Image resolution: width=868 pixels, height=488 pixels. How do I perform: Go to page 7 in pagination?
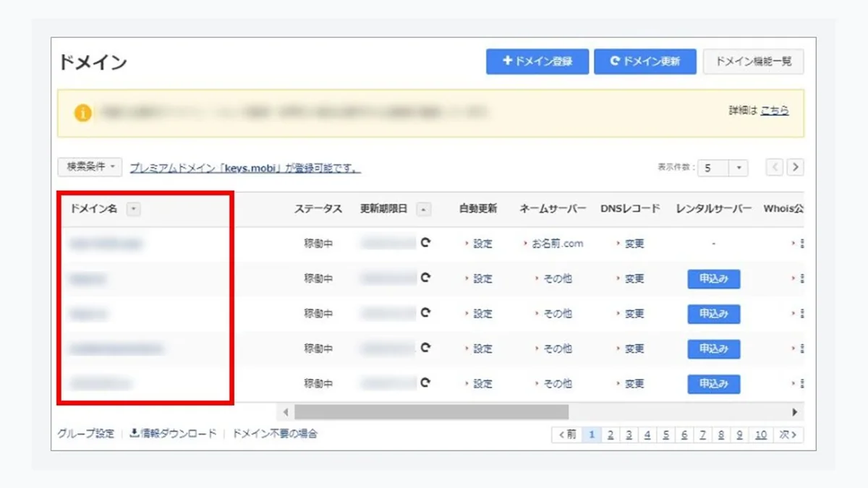(702, 435)
